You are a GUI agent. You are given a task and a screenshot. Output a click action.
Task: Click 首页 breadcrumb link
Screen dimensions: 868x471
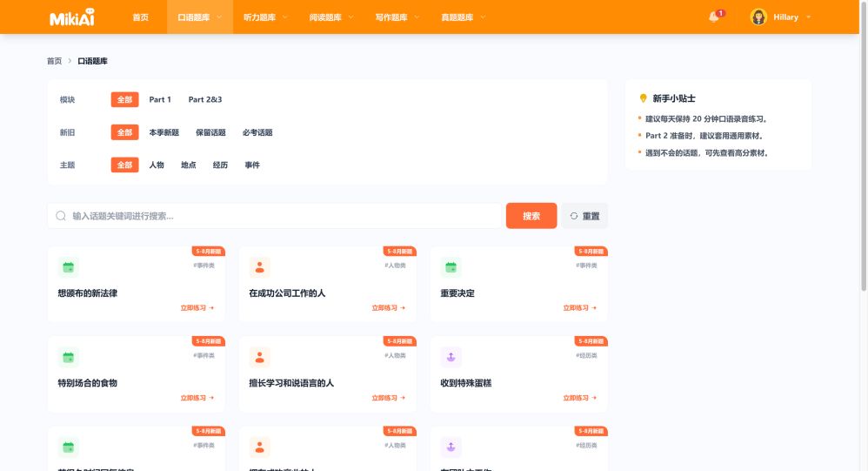click(x=54, y=61)
